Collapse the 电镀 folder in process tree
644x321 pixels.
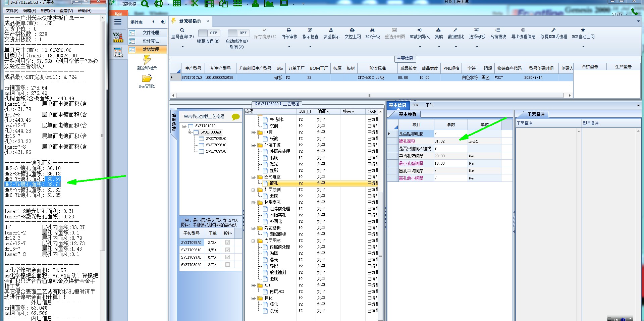point(253,132)
